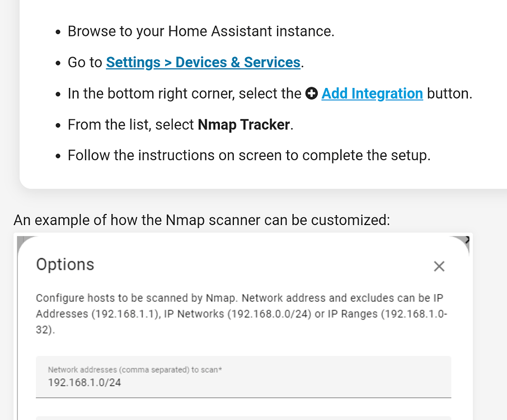Click the setup completion instruction text
Screen dimensions: 507x420
pos(248,155)
